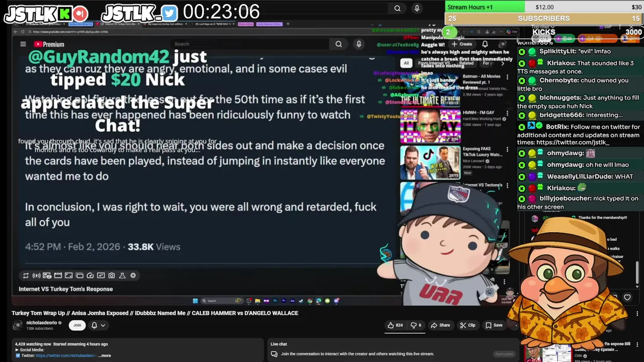Open the gear options icon in player toolbar
Screen dimensions: 644x362
133,276
